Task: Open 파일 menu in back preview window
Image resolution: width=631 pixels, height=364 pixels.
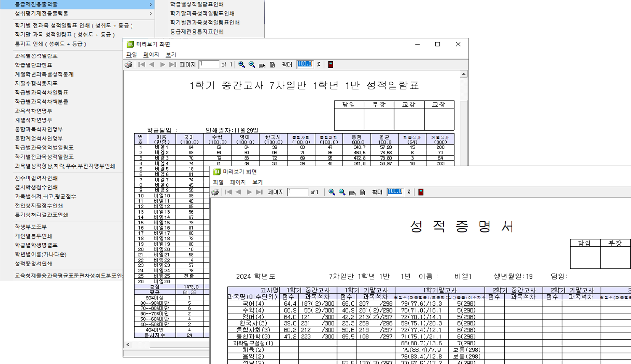Action: tap(131, 54)
